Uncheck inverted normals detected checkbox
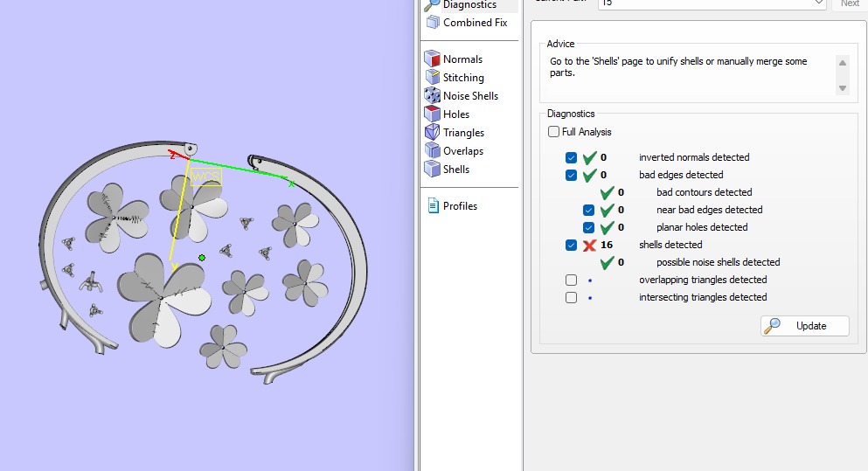This screenshot has width=868, height=471. click(x=572, y=158)
